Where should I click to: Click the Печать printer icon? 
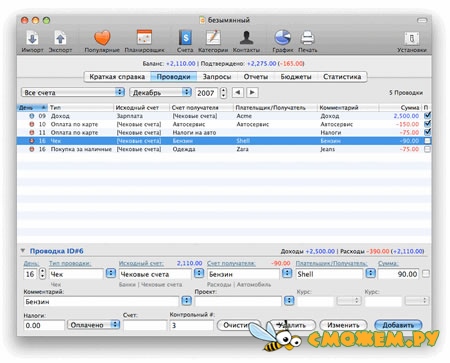(x=307, y=38)
